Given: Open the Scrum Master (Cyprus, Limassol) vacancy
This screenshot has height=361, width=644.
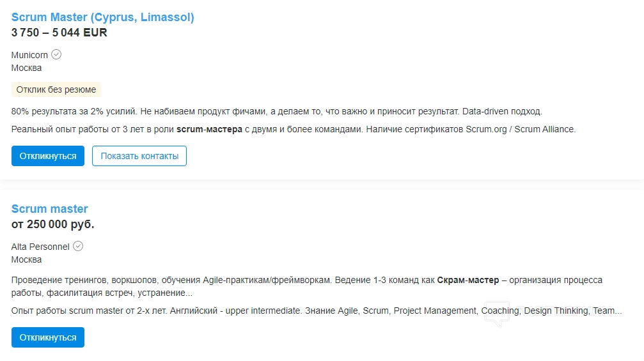Looking at the screenshot, I should [x=102, y=17].
